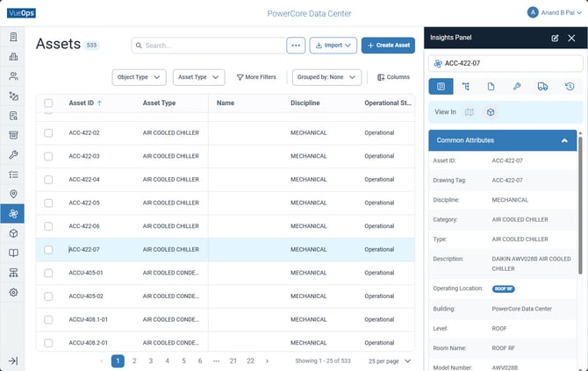Viewport: 588px width, 371px height.
Task: Open the hierarchy tree tab in Insights Panel
Action: (x=466, y=87)
